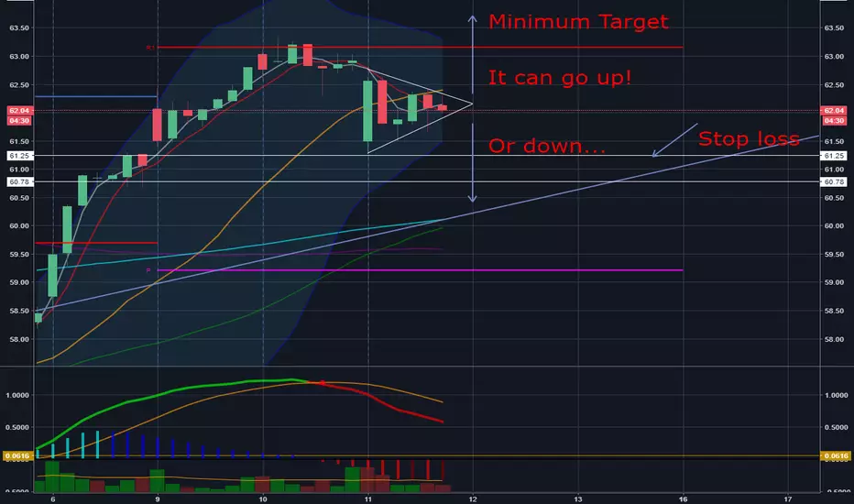Click the 04:30 countdown tag on left axis
This screenshot has width=854, height=504.
(x=19, y=120)
